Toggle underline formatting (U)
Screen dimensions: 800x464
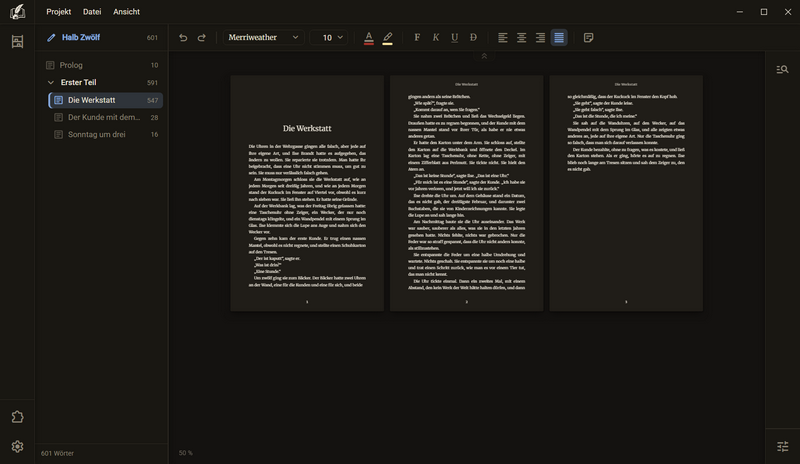(x=454, y=37)
